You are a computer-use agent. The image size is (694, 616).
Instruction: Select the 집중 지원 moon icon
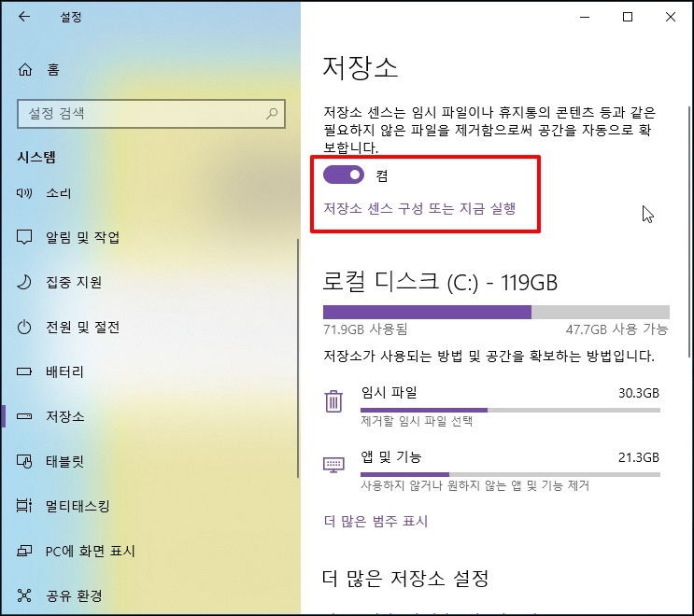click(x=24, y=282)
